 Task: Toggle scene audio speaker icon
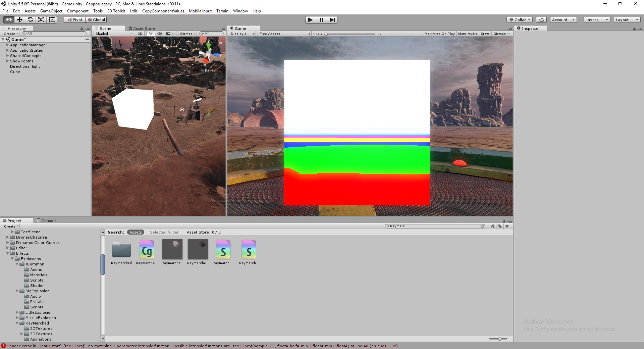click(x=159, y=34)
